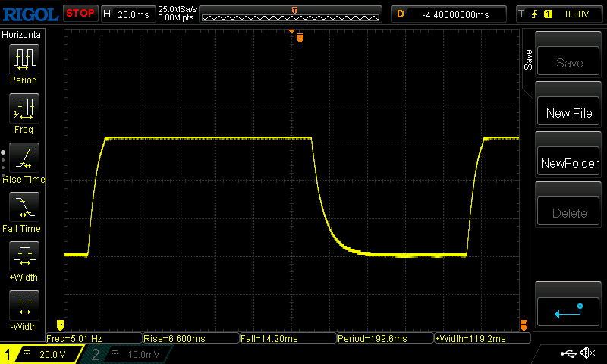Click the Freq=5.01 Hz measurement result

[93, 338]
